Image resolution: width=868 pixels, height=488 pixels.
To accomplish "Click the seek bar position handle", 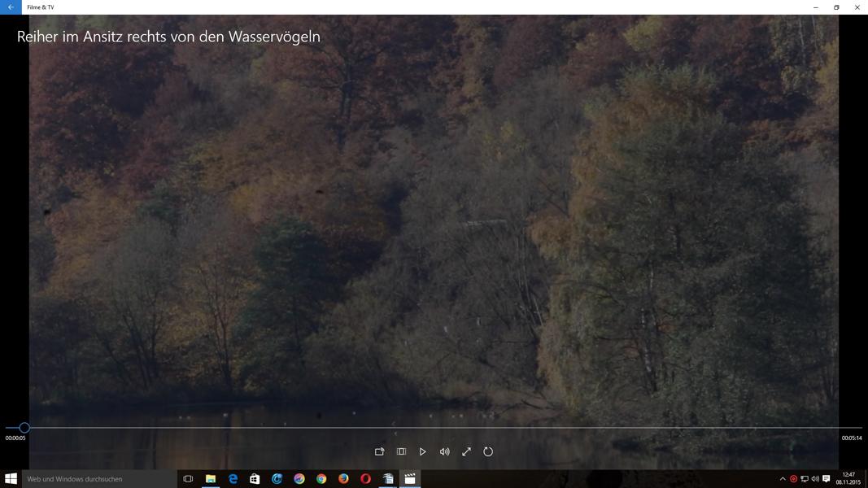I will point(24,428).
